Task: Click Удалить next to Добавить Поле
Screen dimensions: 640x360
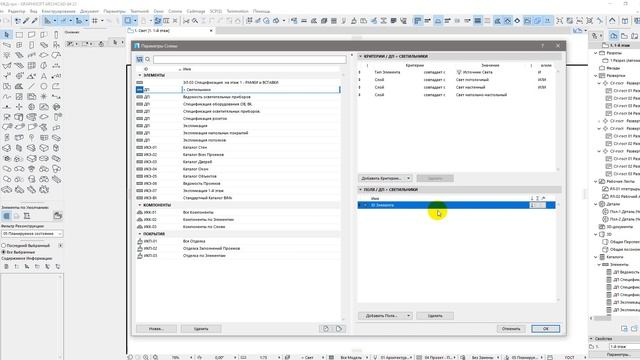Action: point(435,316)
